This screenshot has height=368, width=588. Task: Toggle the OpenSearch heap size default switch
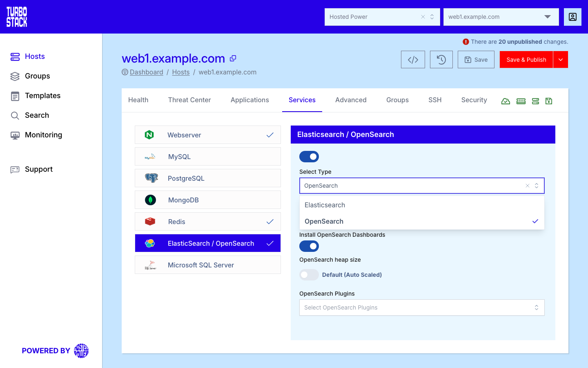309,275
